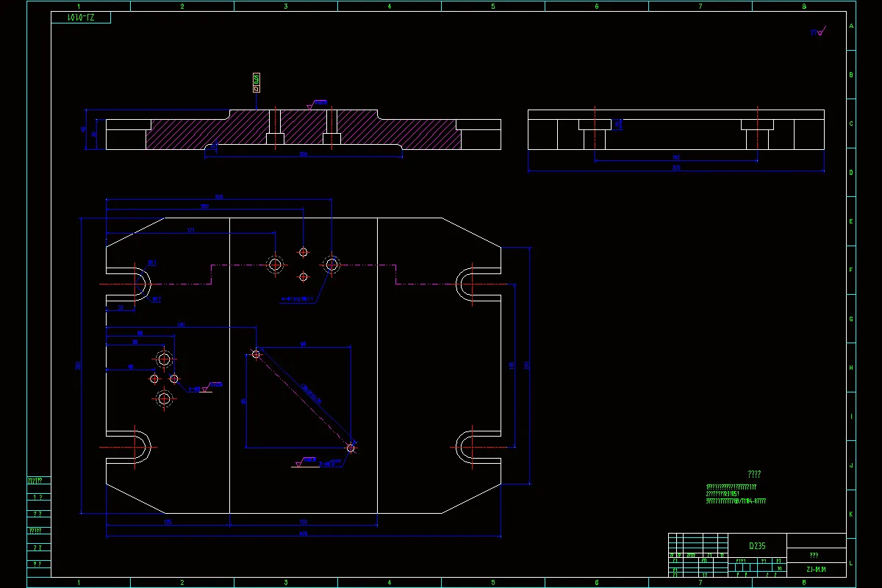Click zone letter A on the right border

pos(851,26)
